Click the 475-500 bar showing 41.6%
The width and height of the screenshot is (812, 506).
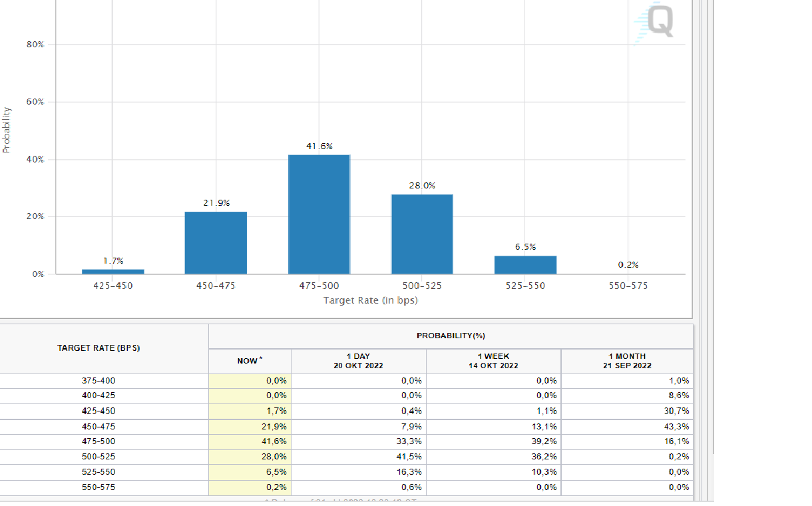pyautogui.click(x=319, y=214)
